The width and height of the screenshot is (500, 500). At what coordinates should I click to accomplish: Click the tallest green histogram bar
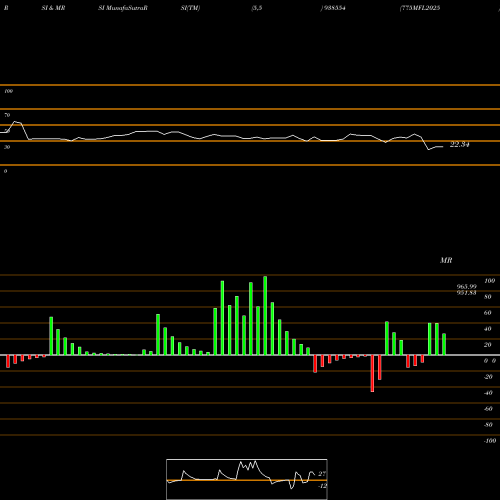pos(265,315)
